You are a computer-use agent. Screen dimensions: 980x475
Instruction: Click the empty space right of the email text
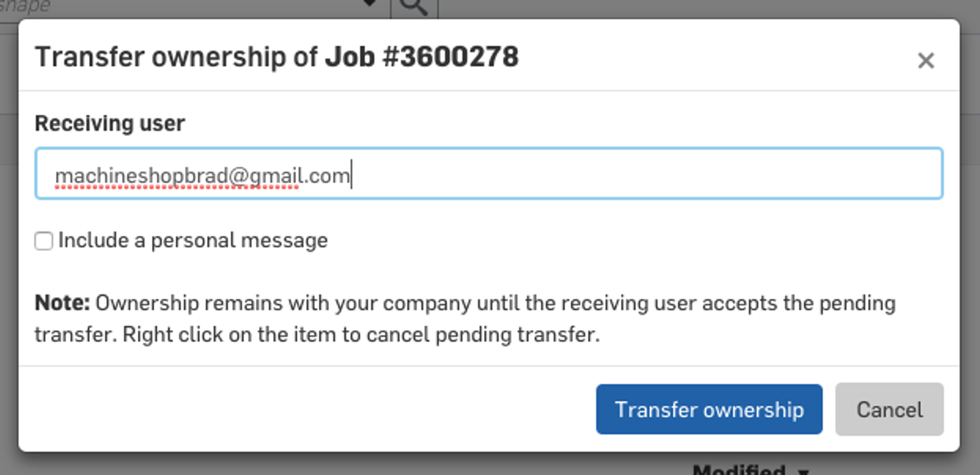[x=643, y=173]
